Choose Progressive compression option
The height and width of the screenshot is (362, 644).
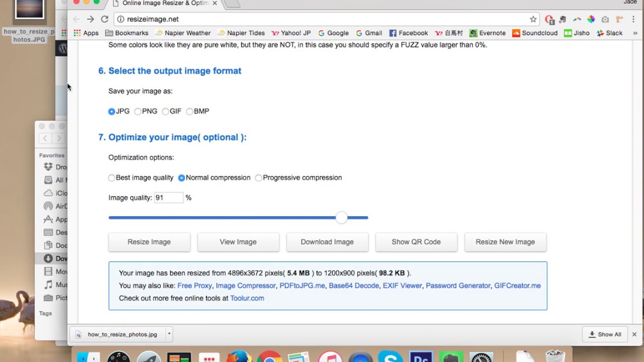click(x=259, y=178)
